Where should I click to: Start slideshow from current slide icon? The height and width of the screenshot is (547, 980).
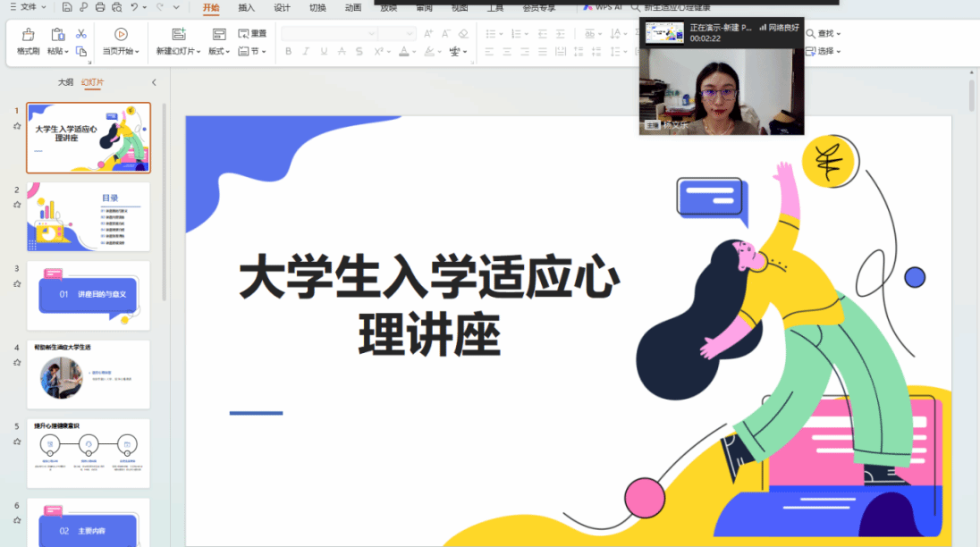pyautogui.click(x=121, y=35)
